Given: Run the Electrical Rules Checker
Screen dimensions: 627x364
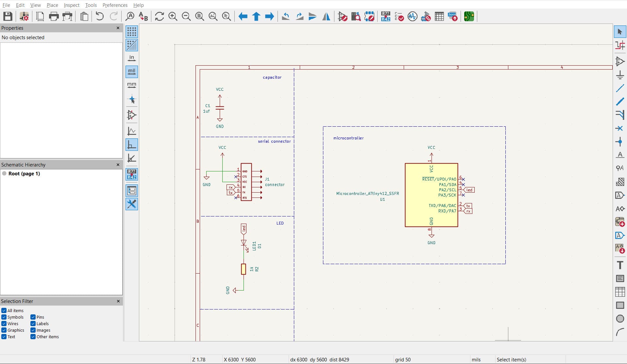Looking at the screenshot, I should click(x=399, y=16).
